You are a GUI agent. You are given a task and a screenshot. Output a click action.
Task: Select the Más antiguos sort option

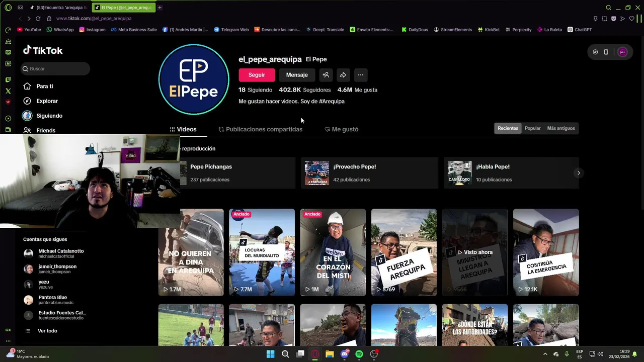click(x=561, y=128)
